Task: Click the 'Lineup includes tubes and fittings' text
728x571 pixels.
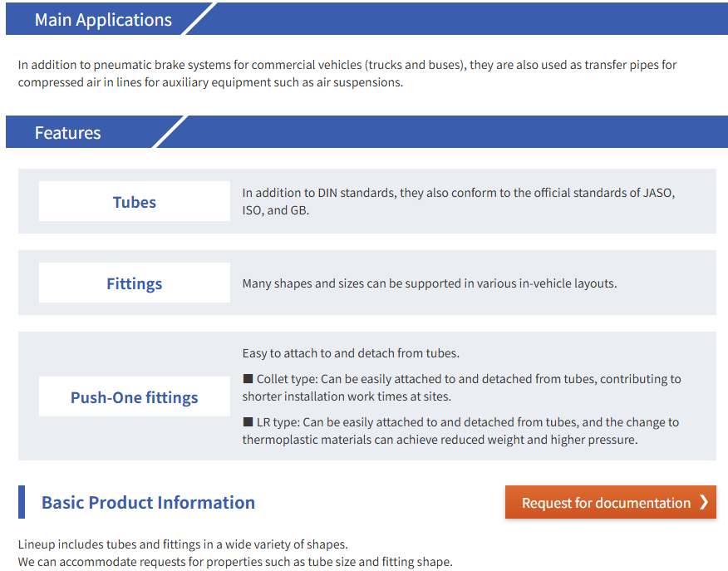Action: (183, 544)
